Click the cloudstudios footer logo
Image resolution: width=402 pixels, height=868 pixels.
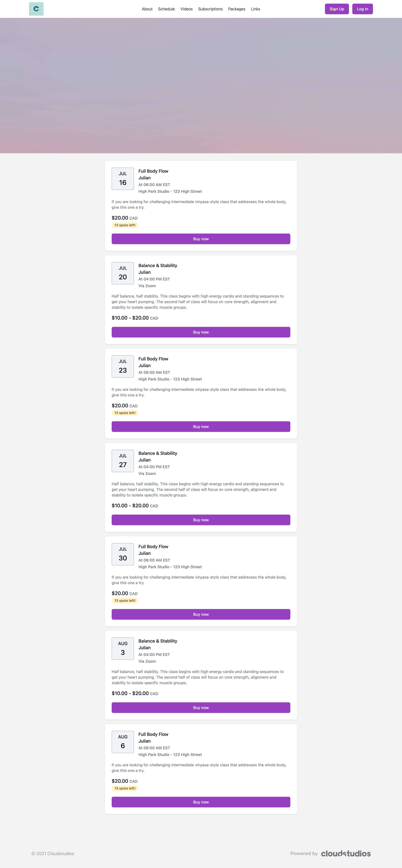[x=345, y=853]
